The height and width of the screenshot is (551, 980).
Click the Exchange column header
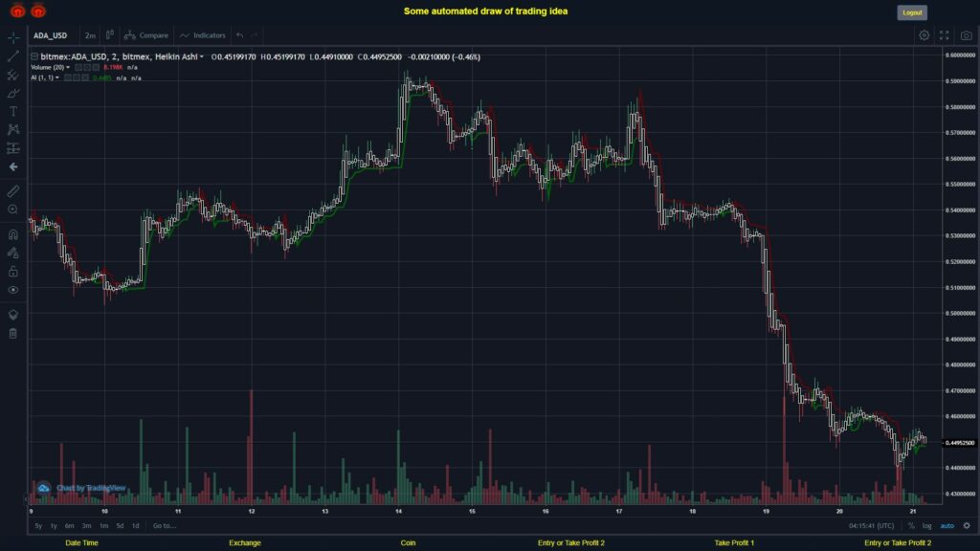pos(245,543)
